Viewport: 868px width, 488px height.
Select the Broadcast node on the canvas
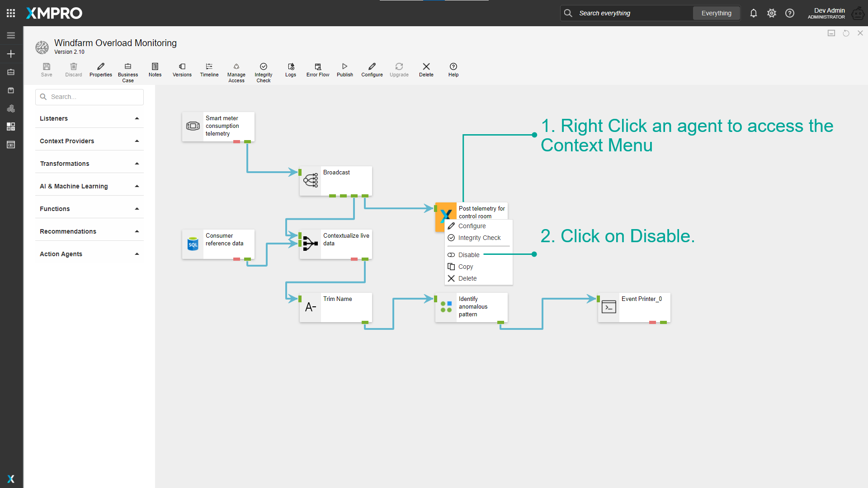pos(336,181)
